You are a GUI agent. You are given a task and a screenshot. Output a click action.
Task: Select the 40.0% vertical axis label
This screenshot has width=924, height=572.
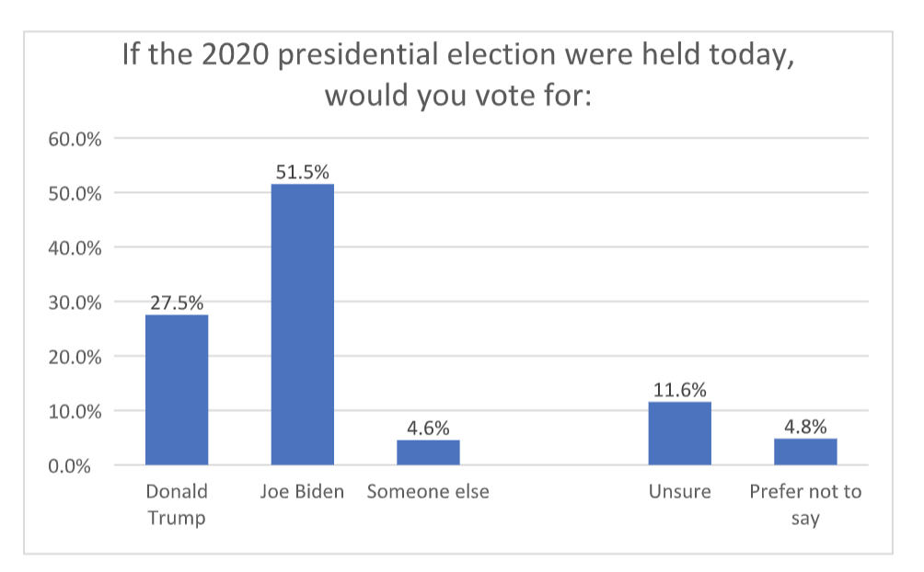pyautogui.click(x=75, y=248)
